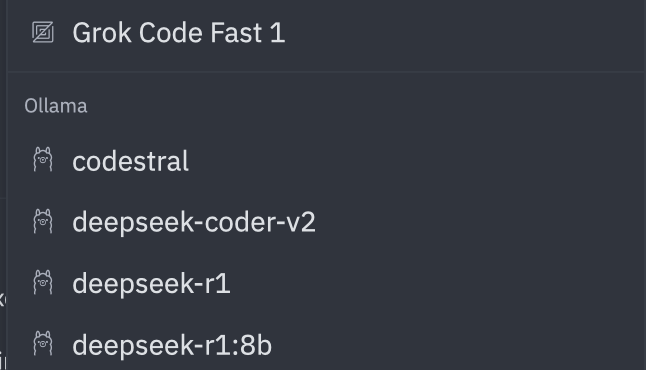
Task: Click the llama icon beside deepseek-r1
Action: point(43,283)
